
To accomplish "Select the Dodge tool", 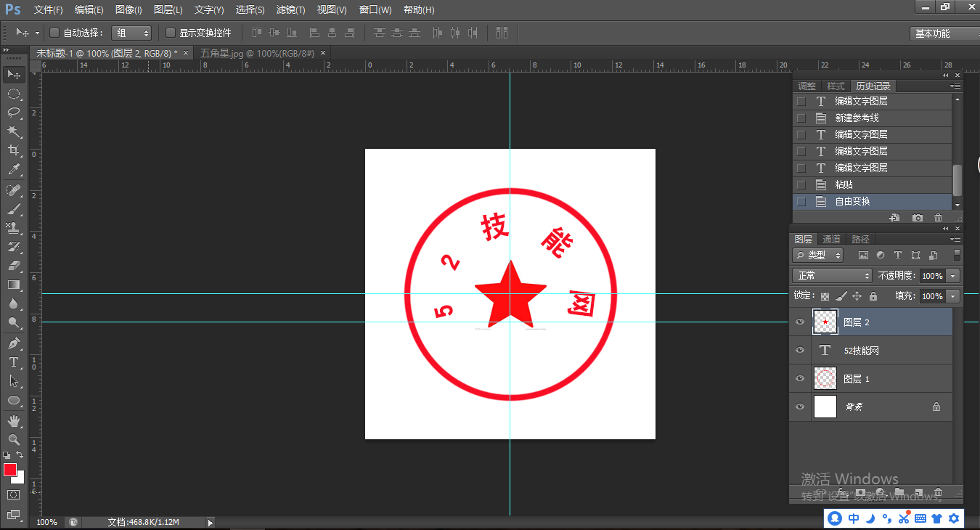I will tap(14, 322).
